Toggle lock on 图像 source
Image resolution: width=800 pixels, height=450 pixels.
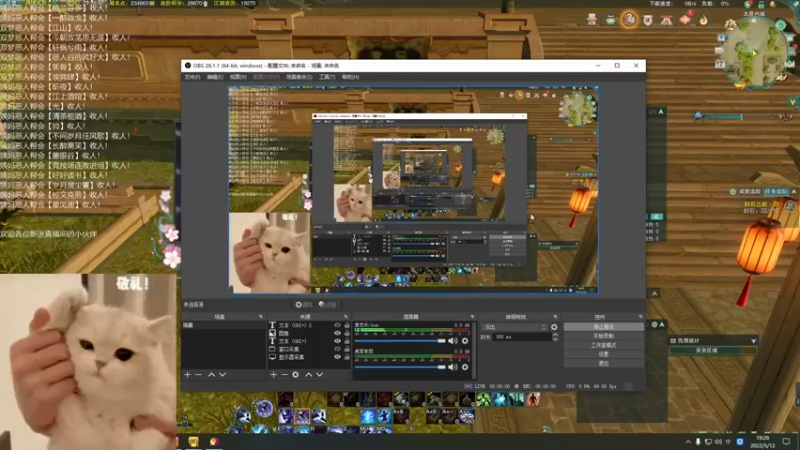coord(347,333)
